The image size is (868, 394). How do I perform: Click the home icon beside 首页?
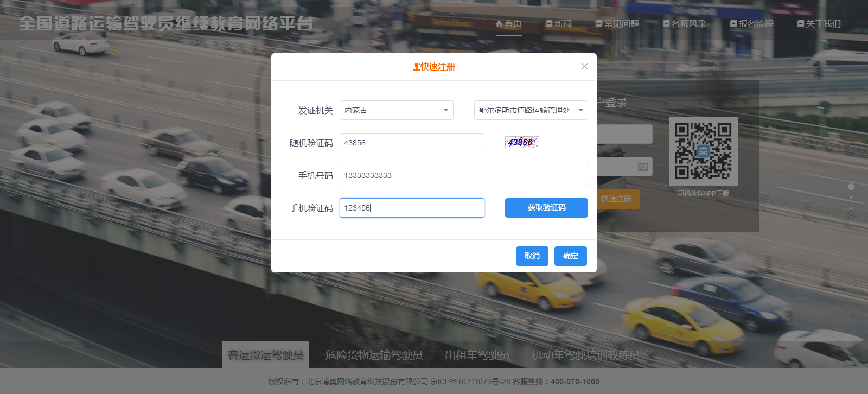pyautogui.click(x=499, y=23)
